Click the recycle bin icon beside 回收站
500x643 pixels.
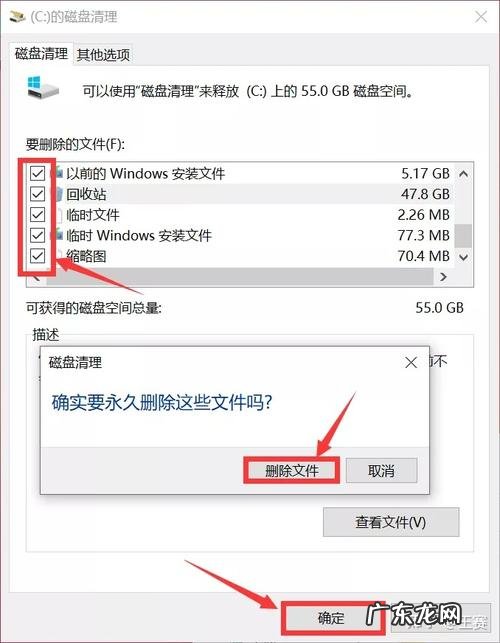[x=57, y=194]
